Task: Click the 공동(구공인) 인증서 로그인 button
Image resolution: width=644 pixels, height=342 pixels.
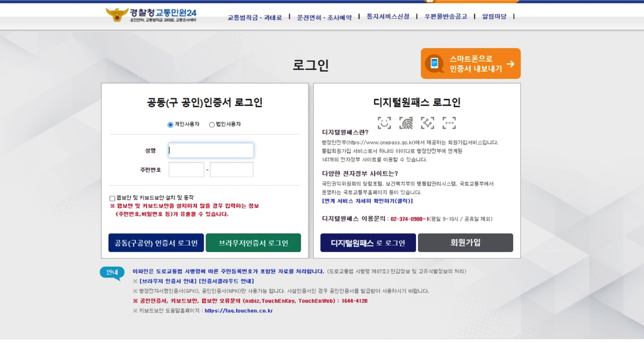Action: pos(156,243)
